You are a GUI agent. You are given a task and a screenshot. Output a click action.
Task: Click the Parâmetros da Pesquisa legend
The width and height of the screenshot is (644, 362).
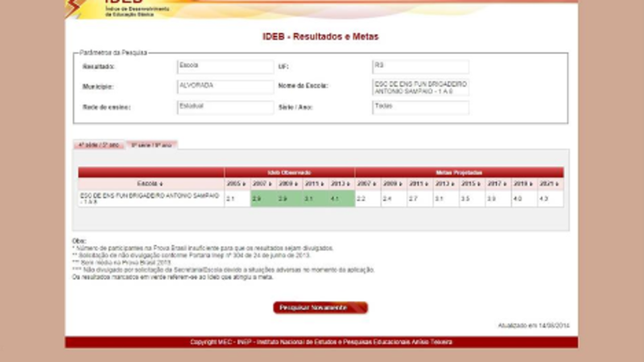pos(113,52)
